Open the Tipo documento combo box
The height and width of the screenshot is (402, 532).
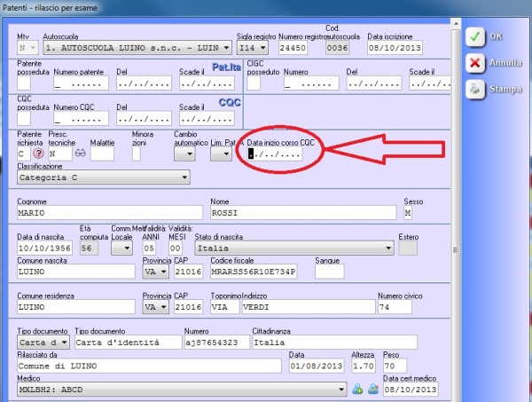[64, 342]
